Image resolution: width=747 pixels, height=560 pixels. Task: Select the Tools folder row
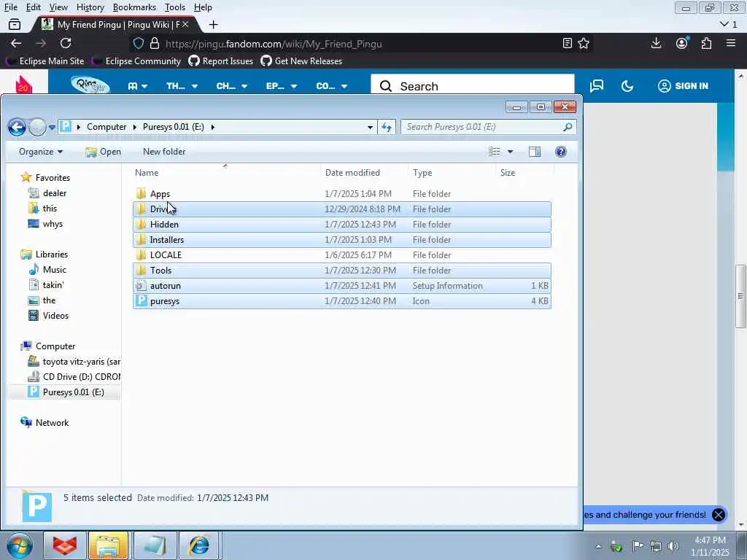(342, 270)
